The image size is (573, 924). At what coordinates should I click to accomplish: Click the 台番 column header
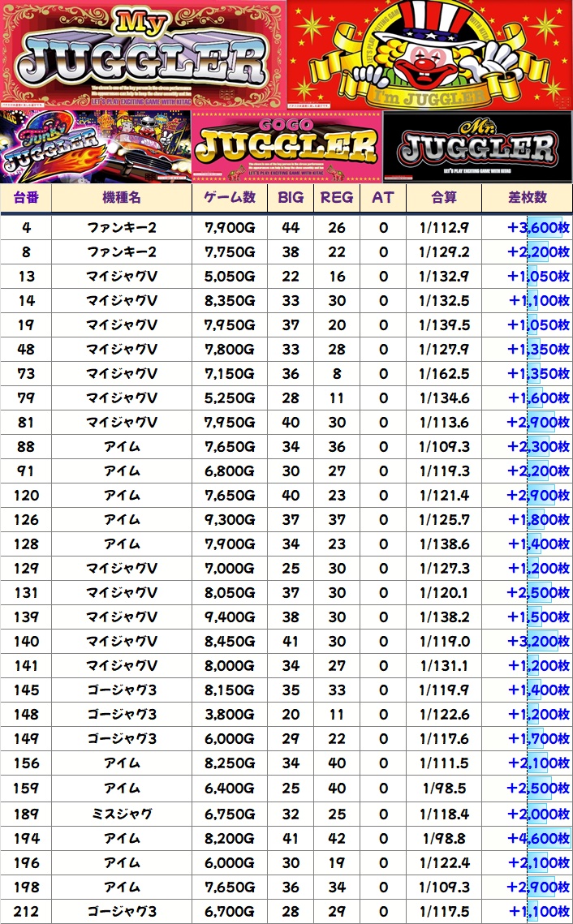tap(26, 198)
